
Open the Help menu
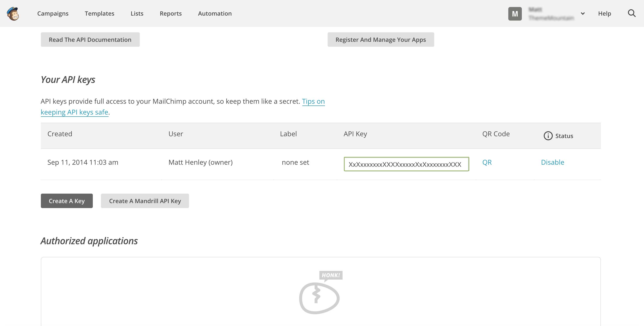[x=604, y=14]
